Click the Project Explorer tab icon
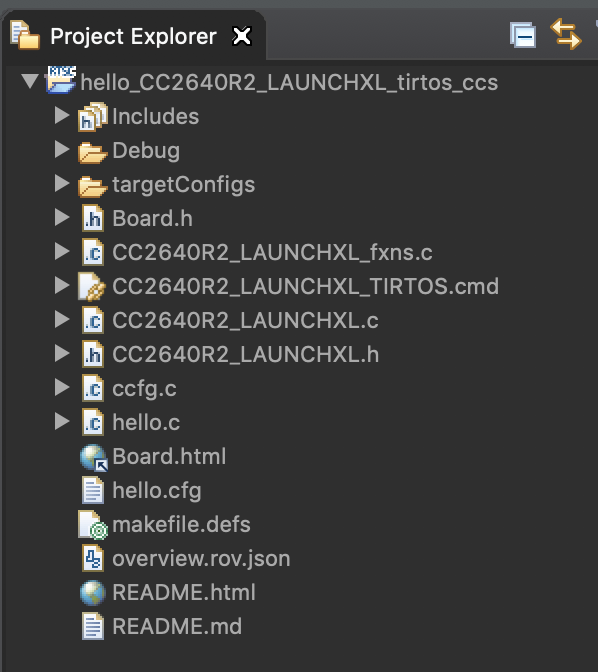The width and height of the screenshot is (598, 672). click(x=25, y=35)
